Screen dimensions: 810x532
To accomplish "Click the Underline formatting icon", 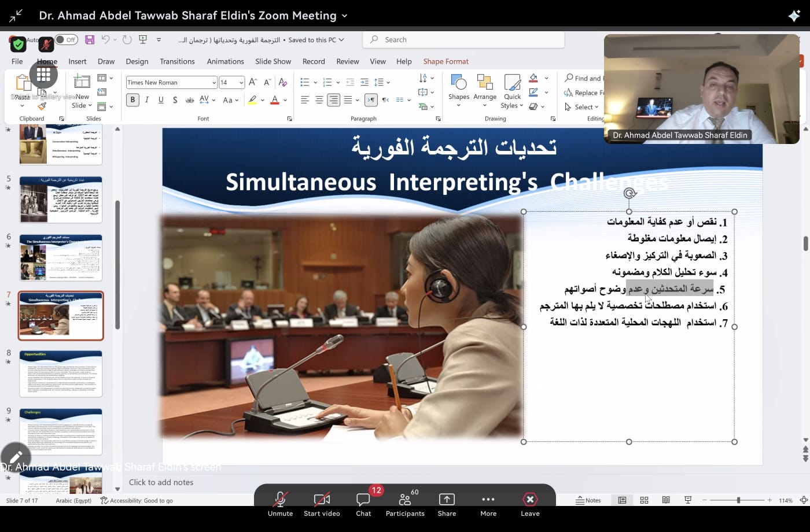I will point(161,100).
